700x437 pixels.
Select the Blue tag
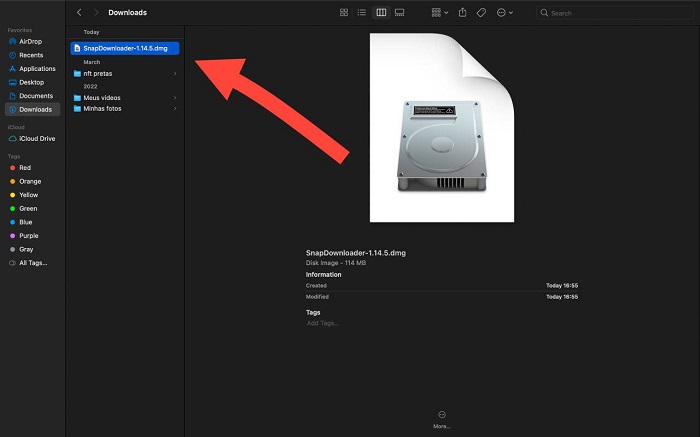point(26,222)
